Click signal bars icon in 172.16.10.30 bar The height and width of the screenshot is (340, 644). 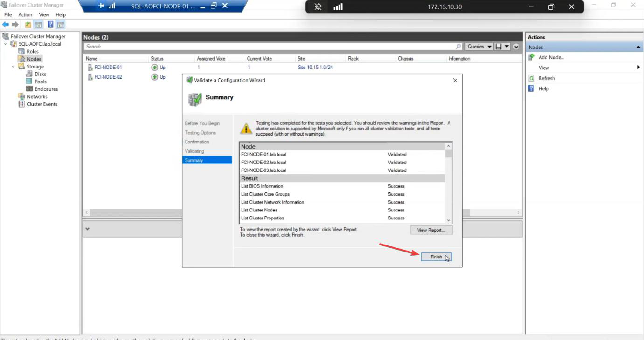tap(338, 7)
